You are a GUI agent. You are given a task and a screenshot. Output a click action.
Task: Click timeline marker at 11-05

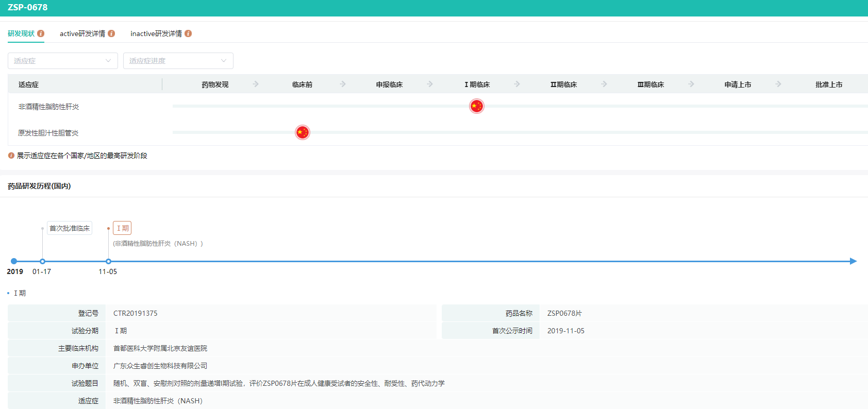[x=108, y=261]
